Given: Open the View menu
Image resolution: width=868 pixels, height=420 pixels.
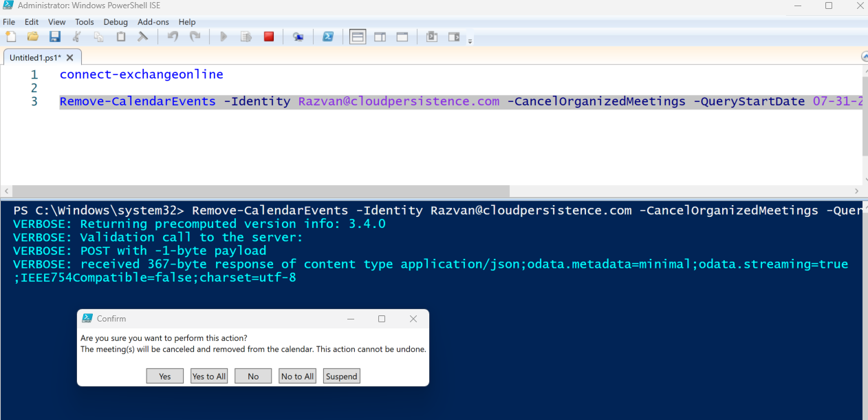Looking at the screenshot, I should 57,22.
